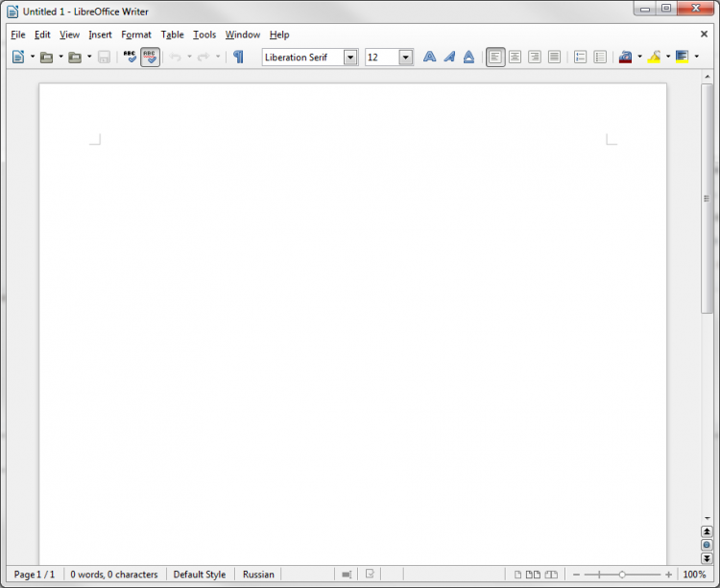Viewport: 720px width, 588px height.
Task: Click the second folder icon in toolbar
Action: tap(75, 57)
